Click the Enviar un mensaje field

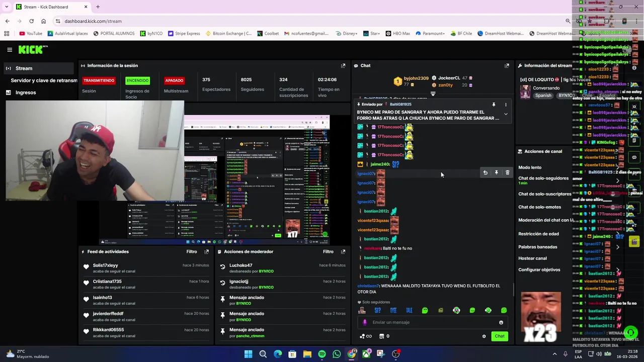[x=433, y=322]
